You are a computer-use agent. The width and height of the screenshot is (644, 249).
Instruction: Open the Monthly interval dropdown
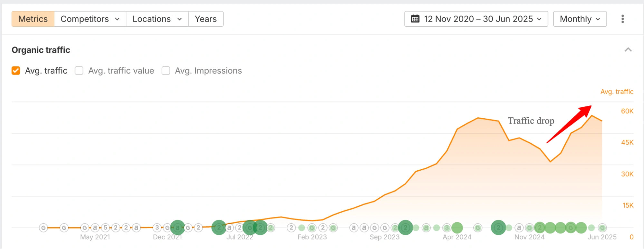click(x=580, y=19)
